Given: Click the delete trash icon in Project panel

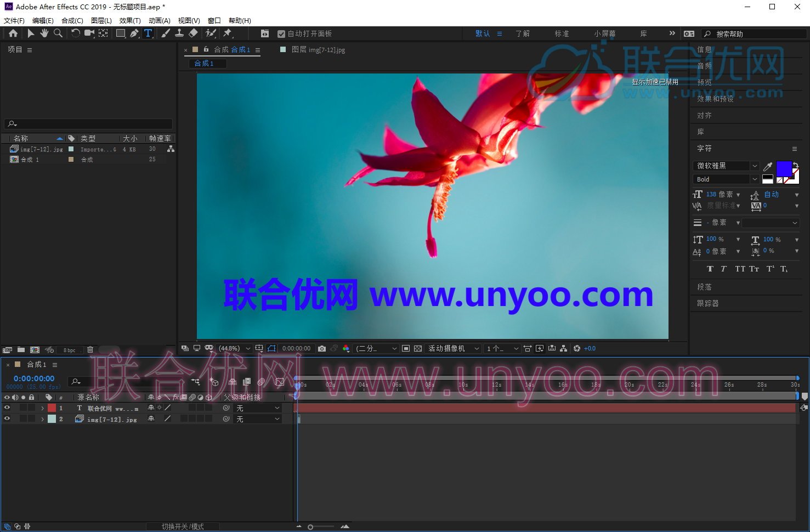Looking at the screenshot, I should click(90, 350).
